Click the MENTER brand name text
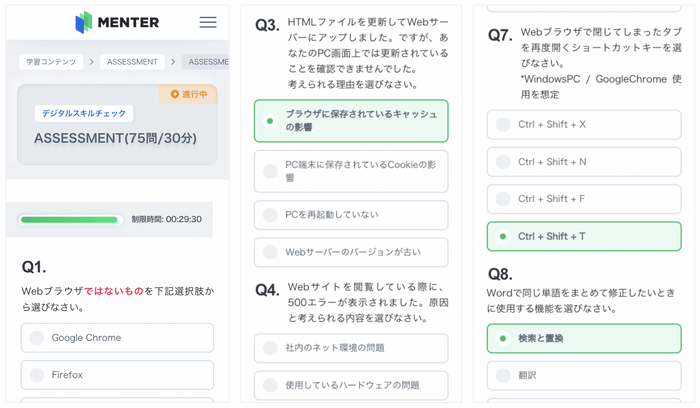 pyautogui.click(x=129, y=22)
